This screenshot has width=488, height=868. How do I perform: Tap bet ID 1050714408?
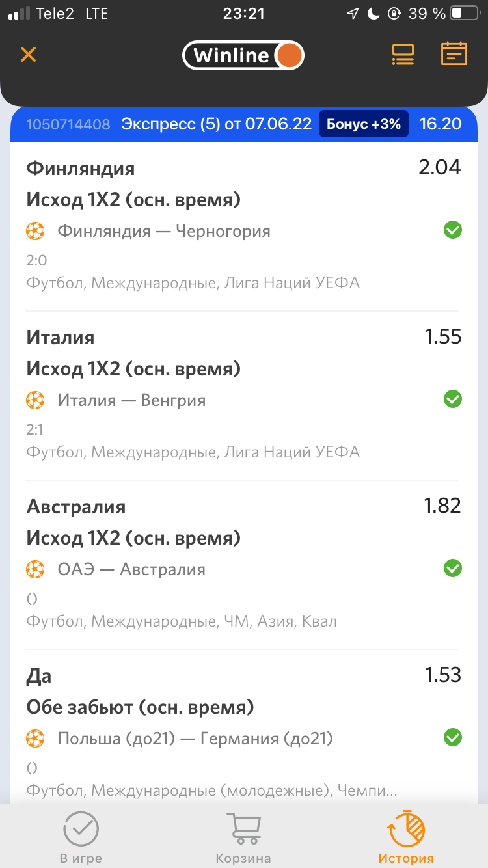[x=68, y=124]
